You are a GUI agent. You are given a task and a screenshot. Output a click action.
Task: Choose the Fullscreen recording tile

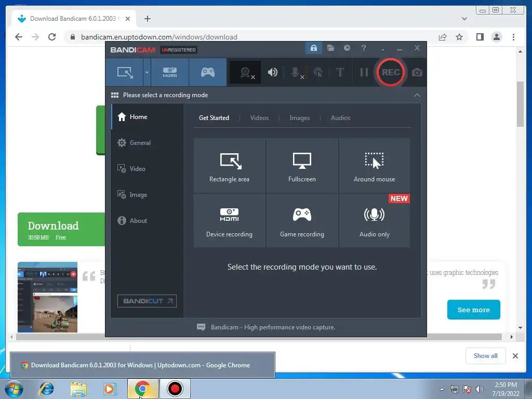click(x=302, y=166)
